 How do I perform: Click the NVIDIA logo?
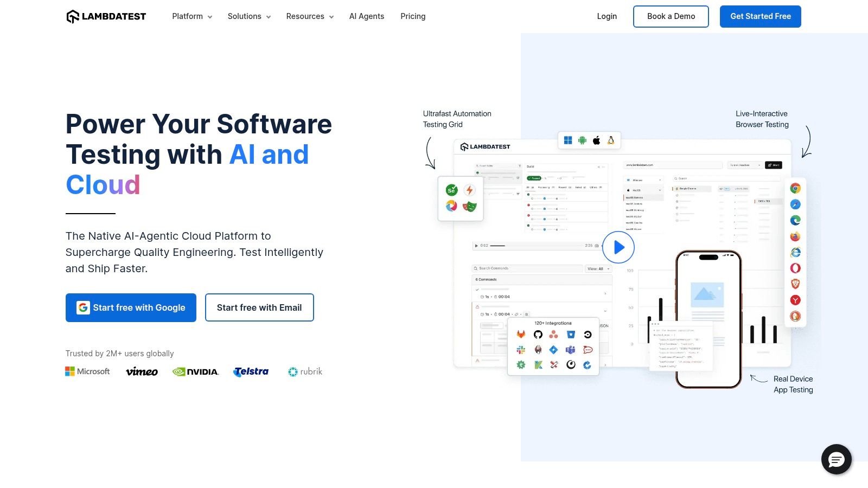click(x=195, y=371)
